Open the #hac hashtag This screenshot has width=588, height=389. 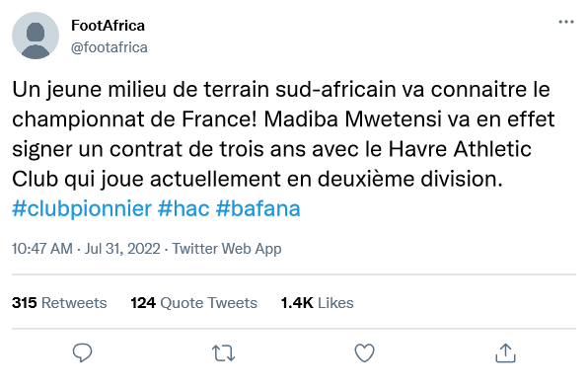click(184, 208)
